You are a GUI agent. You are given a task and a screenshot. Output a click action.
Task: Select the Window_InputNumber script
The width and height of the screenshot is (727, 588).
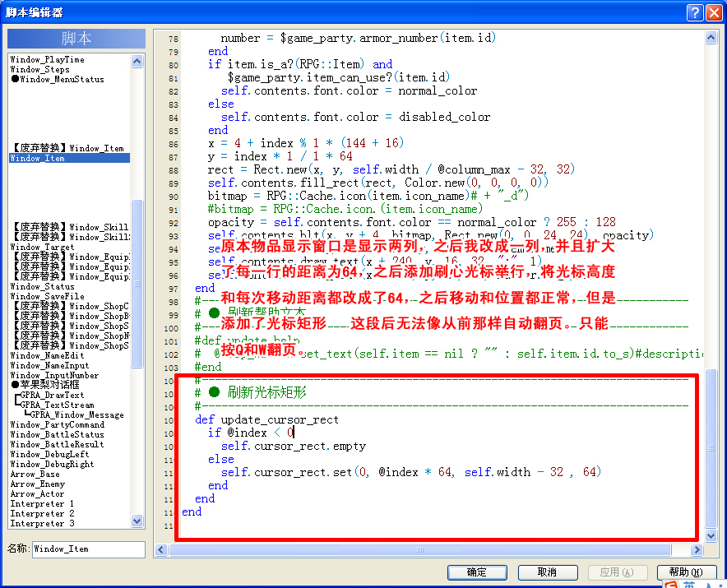55,375
